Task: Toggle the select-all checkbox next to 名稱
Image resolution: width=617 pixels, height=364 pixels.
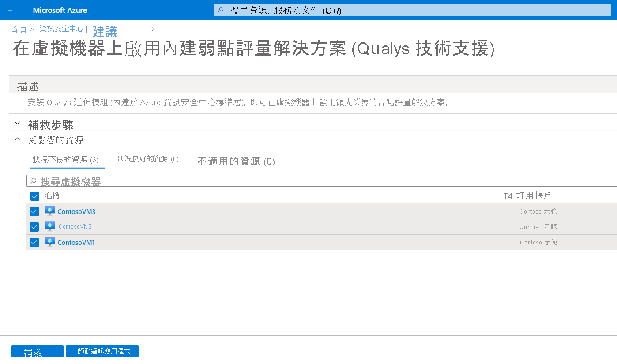Action: pyautogui.click(x=35, y=196)
